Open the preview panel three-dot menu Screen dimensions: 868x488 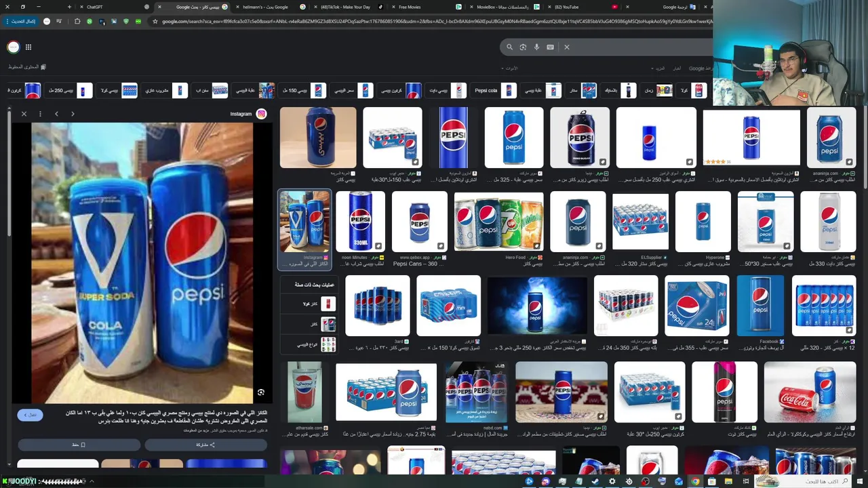[40, 114]
